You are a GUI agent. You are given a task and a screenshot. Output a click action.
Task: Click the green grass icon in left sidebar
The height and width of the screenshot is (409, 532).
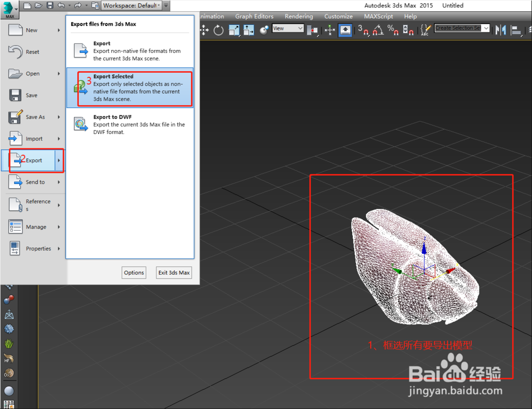click(9, 344)
